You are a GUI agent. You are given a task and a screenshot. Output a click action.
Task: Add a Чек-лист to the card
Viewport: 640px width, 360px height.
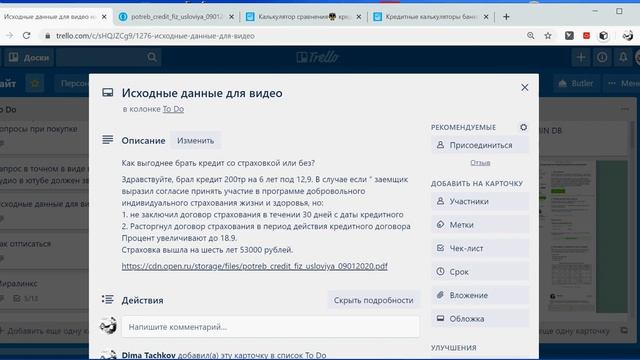480,248
